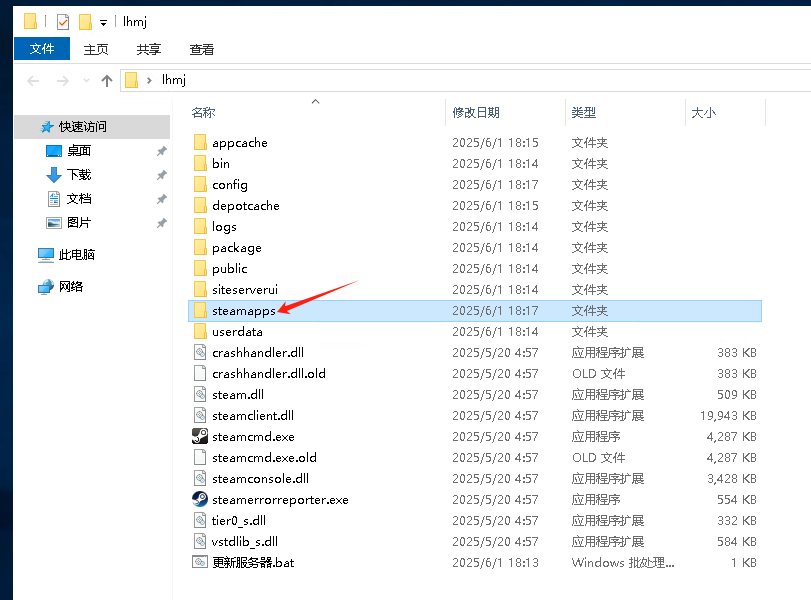Select 此电脑 in the navigation pane
The image size is (811, 600).
point(77,254)
